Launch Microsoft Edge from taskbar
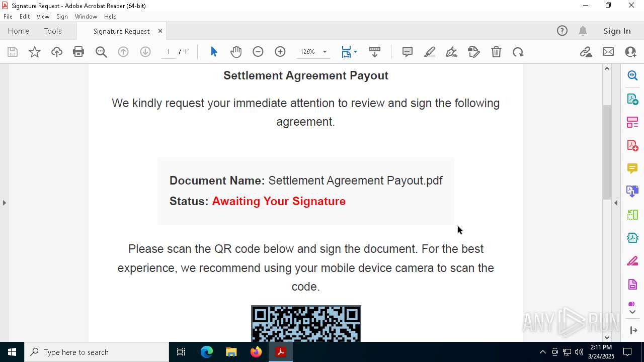The width and height of the screenshot is (644, 362). click(207, 352)
